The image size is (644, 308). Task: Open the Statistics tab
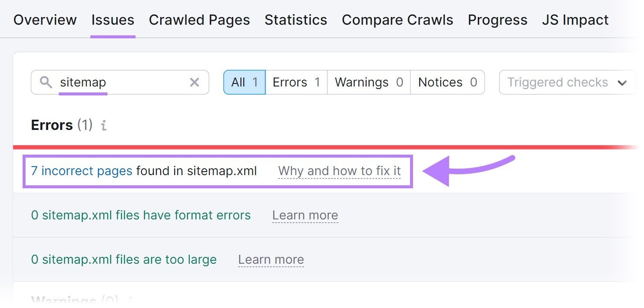295,20
